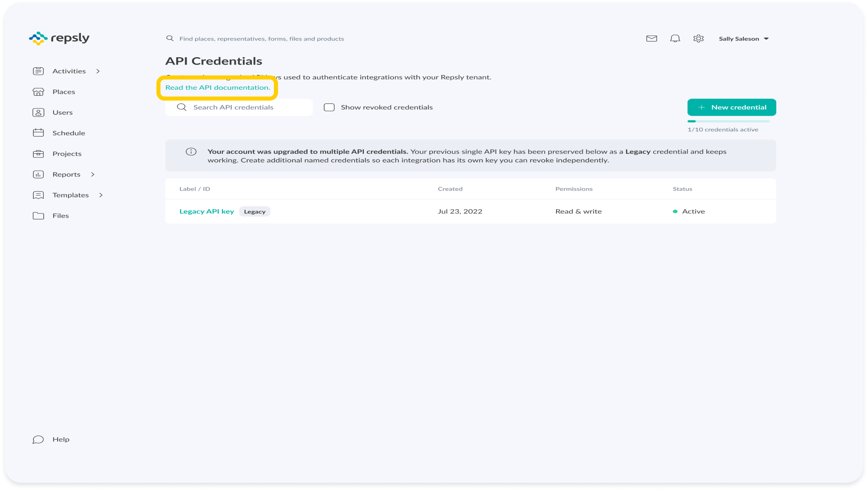The width and height of the screenshot is (868, 490).
Task: Click the Repsly logo
Action: click(59, 38)
